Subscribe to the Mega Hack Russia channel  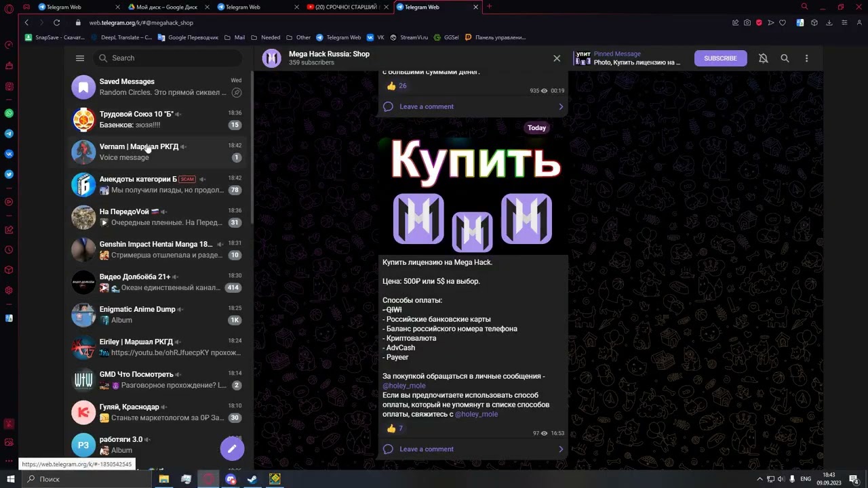pyautogui.click(x=720, y=58)
